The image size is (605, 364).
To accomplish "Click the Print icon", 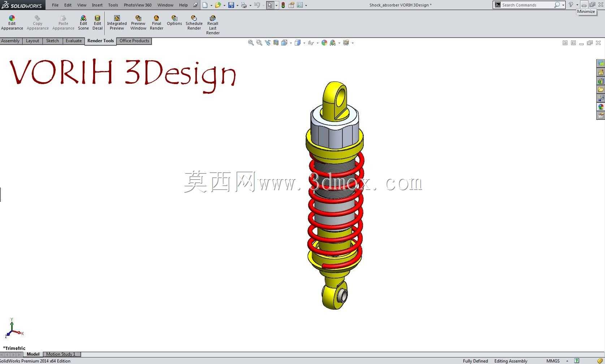I will [x=244, y=5].
